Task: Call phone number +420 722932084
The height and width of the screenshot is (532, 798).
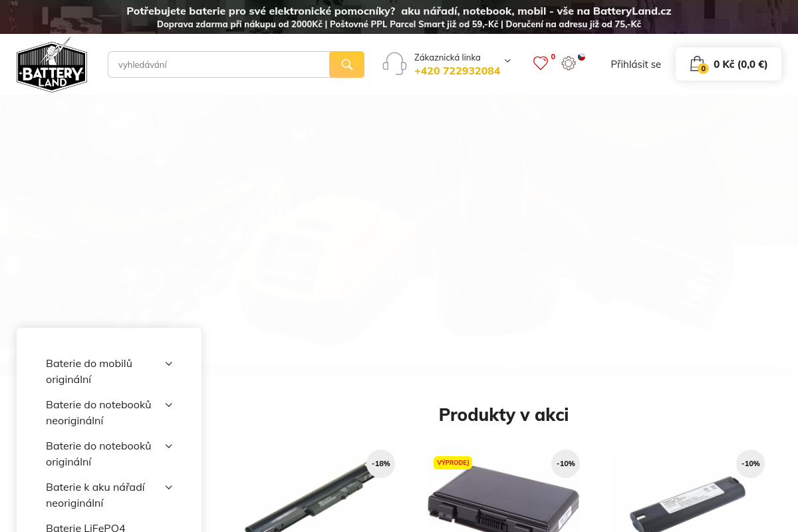Action: [457, 70]
